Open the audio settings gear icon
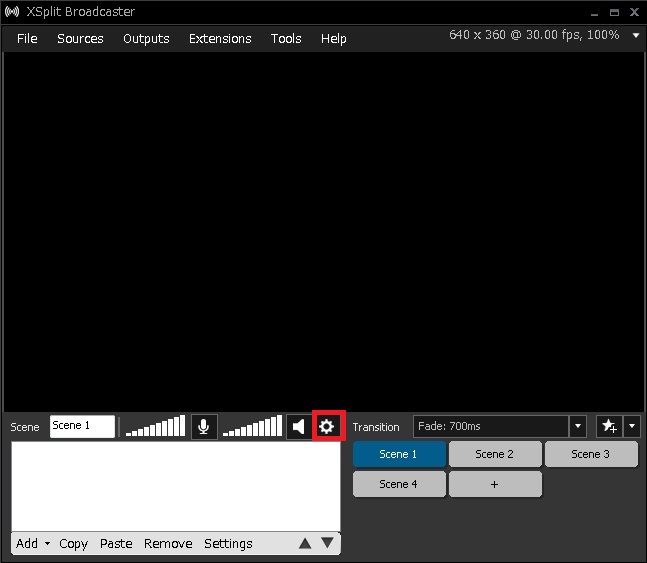 pos(327,426)
